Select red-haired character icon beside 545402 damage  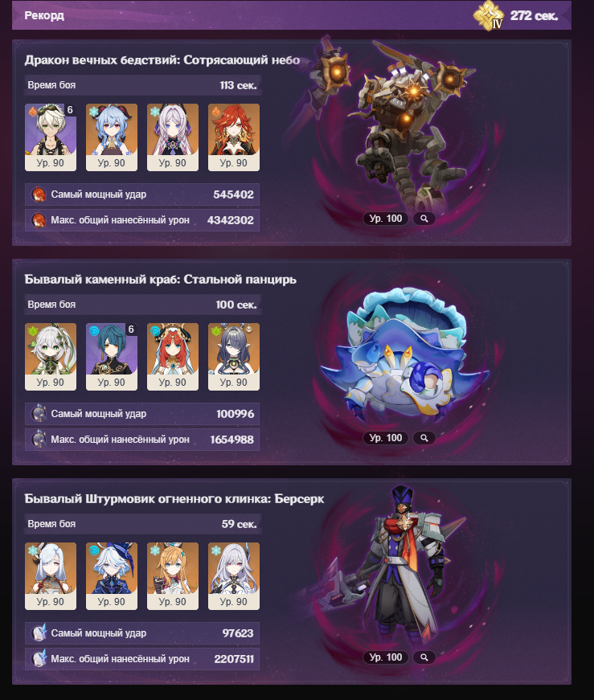(39, 194)
